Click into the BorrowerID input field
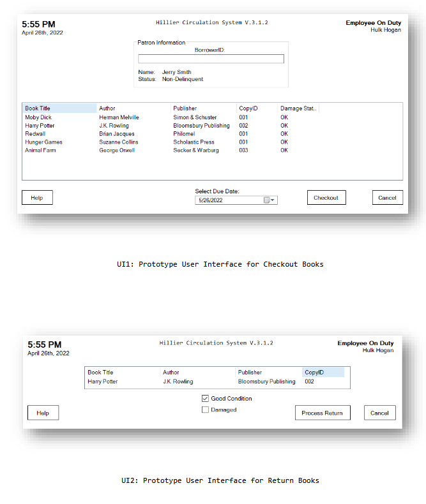Screen dimensions: 426x504 [211, 59]
